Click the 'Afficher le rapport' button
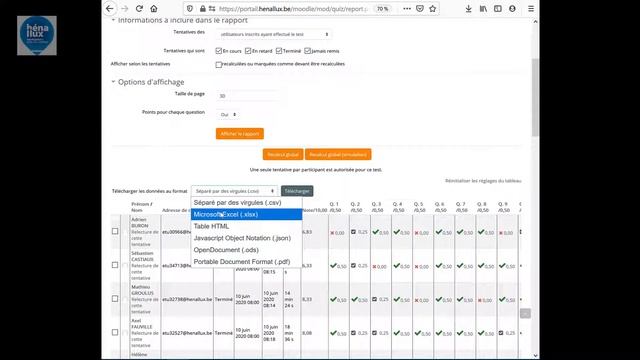This screenshot has height=360, width=640. coord(240,134)
